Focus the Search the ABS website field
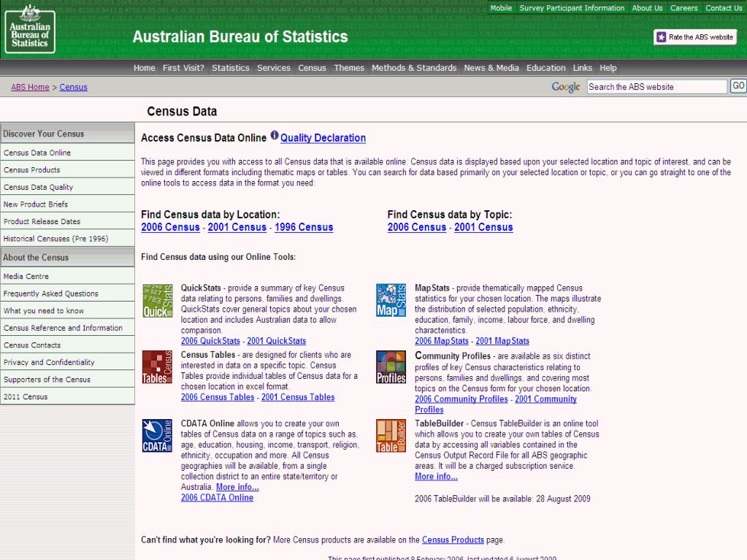 click(657, 87)
